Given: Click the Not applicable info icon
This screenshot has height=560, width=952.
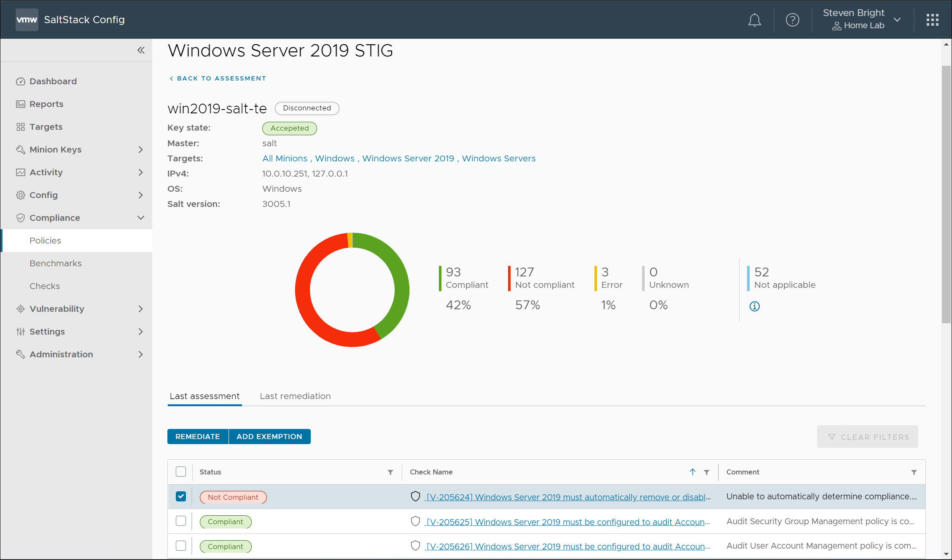Looking at the screenshot, I should click(x=754, y=306).
